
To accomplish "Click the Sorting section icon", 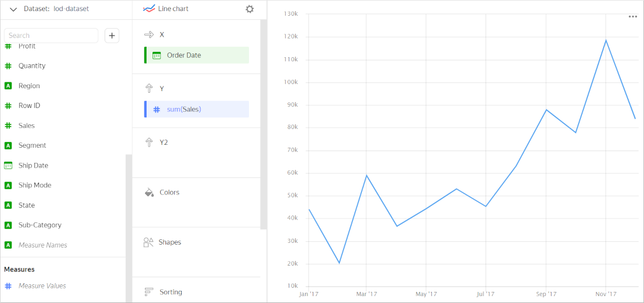I will point(148,292).
